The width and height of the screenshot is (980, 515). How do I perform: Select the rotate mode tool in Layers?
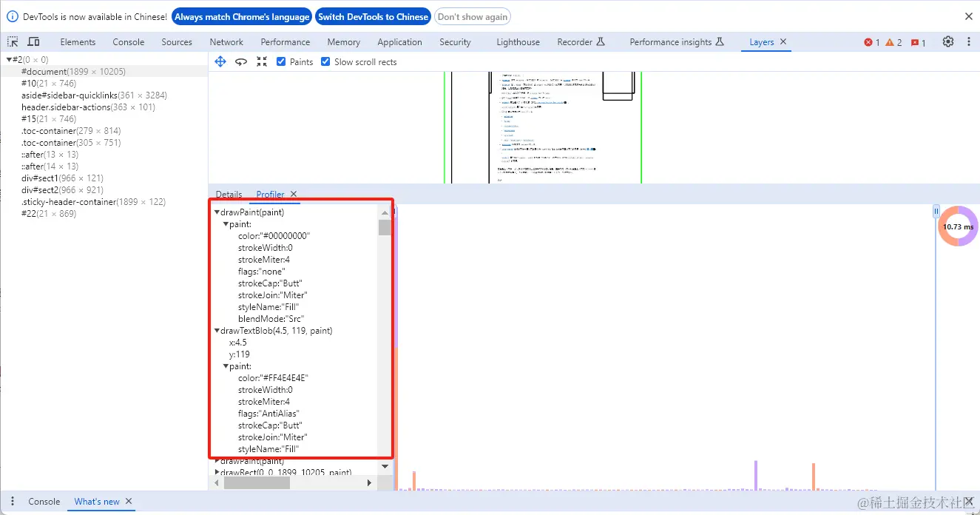click(241, 61)
